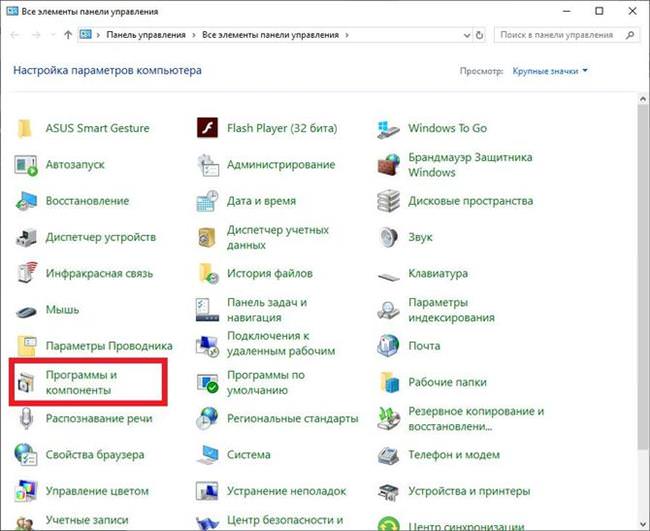Click the Все элементы панели управления breadcrumb
Image resolution: width=650 pixels, height=531 pixels.
pyautogui.click(x=270, y=35)
